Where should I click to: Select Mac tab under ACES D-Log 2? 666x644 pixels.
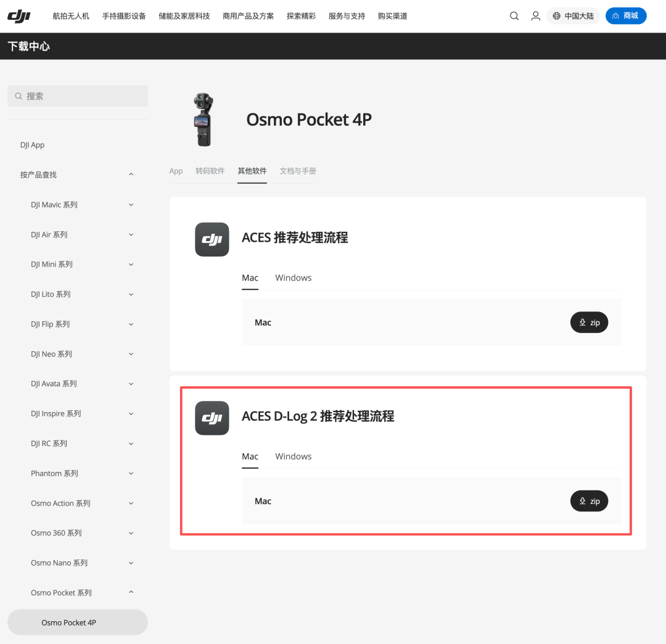click(250, 456)
